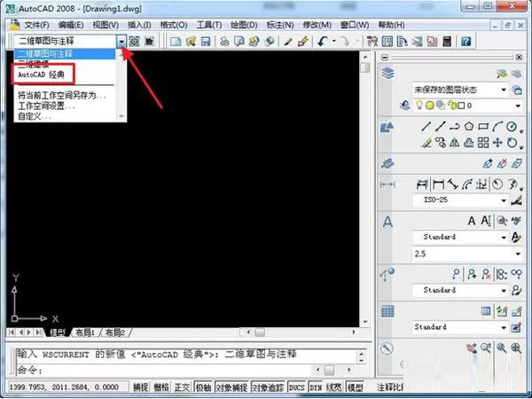Click the Find text magnifier icon
The height and width of the screenshot is (399, 532).
(x=502, y=221)
